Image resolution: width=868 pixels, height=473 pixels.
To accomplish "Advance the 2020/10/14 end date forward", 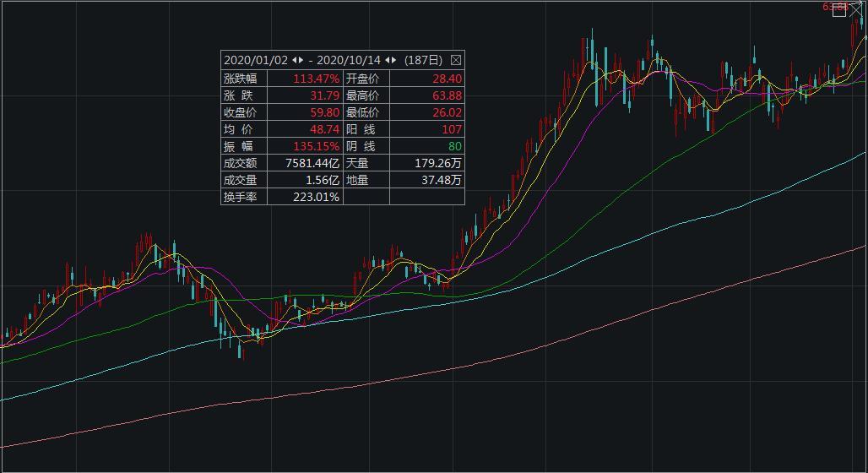I will (x=393, y=60).
